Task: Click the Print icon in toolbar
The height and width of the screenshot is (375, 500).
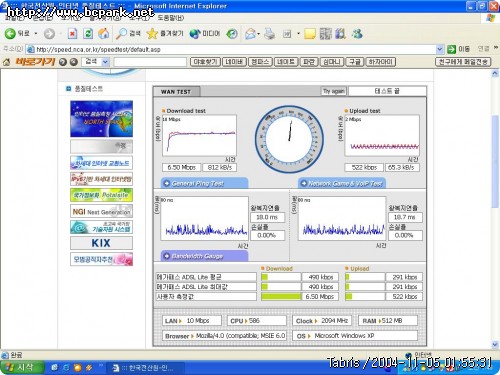Action: pyautogui.click(x=269, y=34)
